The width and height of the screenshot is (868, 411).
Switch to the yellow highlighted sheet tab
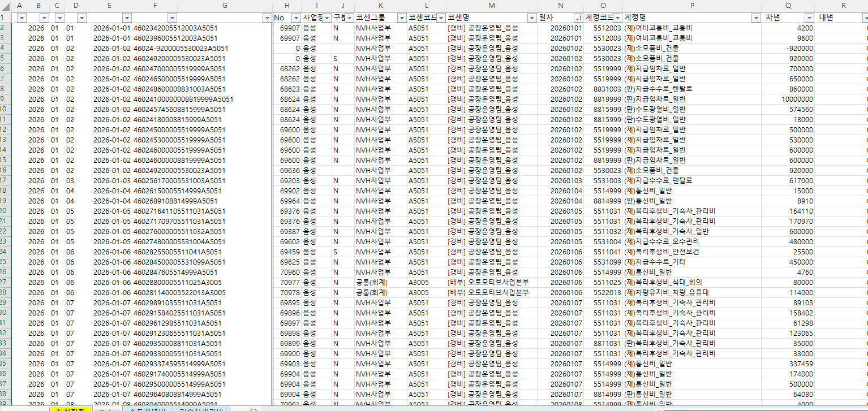click(71, 408)
